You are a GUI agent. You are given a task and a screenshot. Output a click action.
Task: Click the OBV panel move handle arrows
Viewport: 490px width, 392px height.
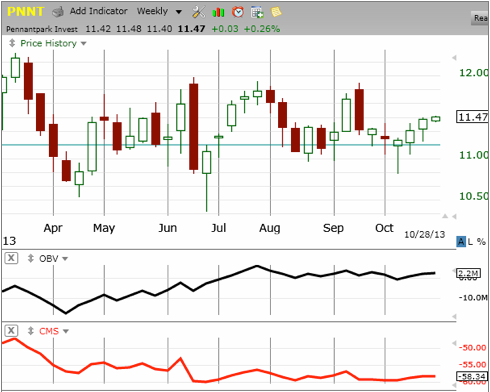click(x=31, y=258)
